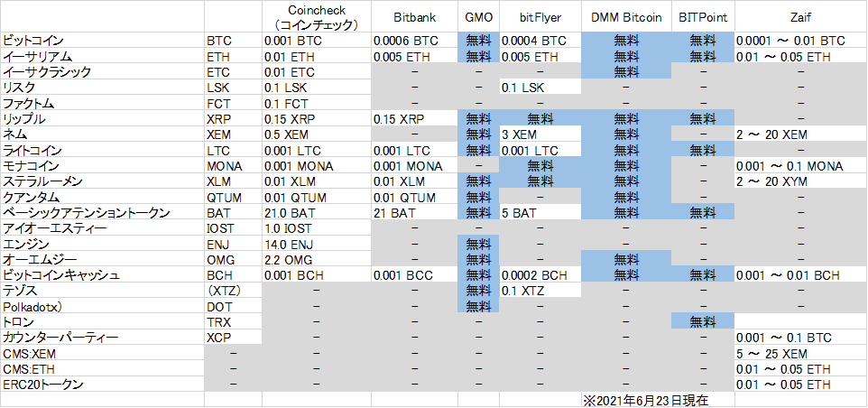Select the ERC20トークン row name cell
The width and height of the screenshot is (868, 408).
[x=103, y=385]
